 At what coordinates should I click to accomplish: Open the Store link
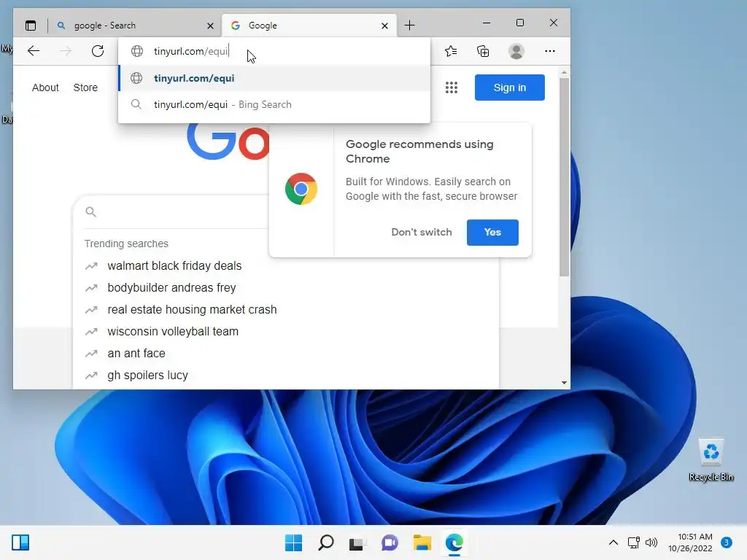click(x=85, y=87)
